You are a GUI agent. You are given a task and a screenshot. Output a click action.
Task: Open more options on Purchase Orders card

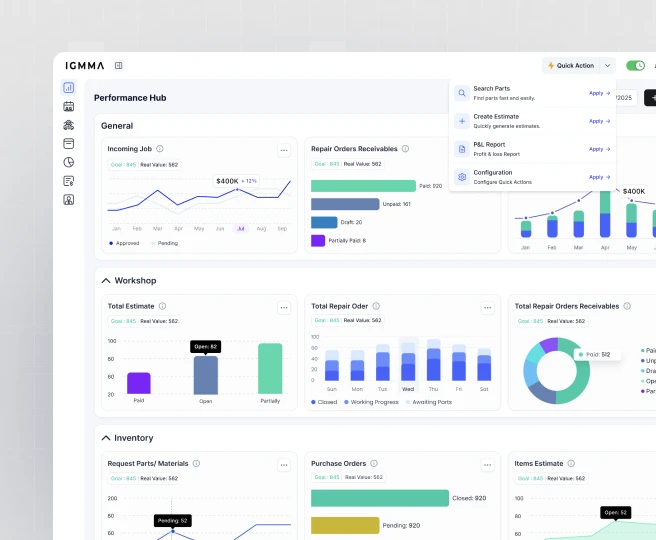[487, 465]
